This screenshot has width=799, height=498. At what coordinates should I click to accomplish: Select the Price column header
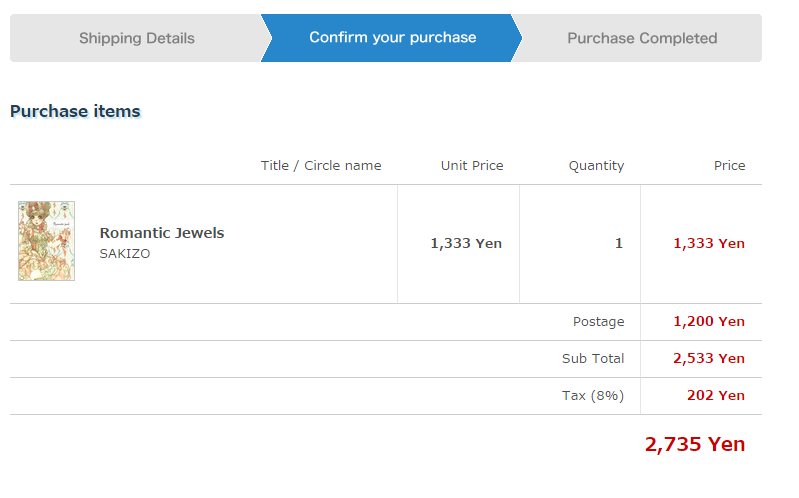(729, 166)
